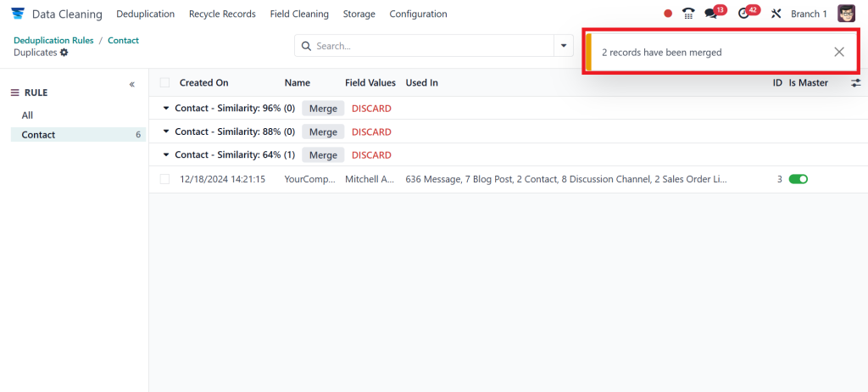
Task: Open the Recycle Records menu
Action: [222, 14]
